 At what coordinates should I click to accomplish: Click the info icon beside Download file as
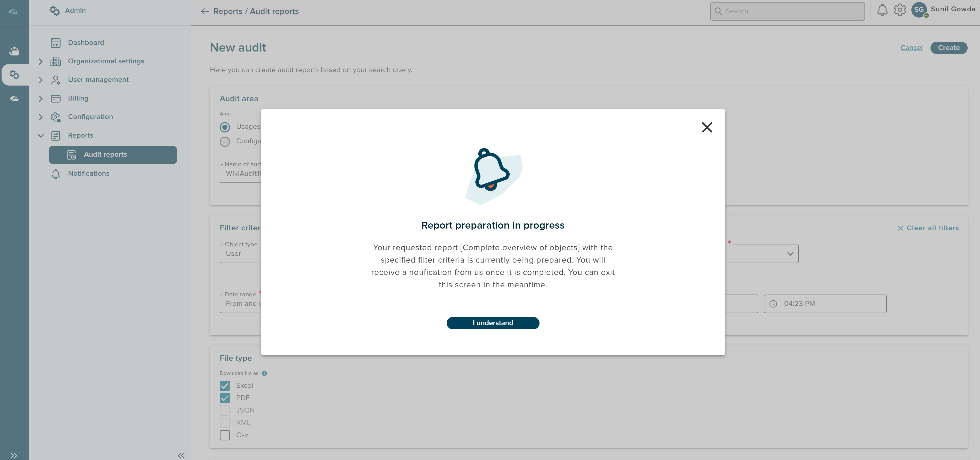coord(264,373)
